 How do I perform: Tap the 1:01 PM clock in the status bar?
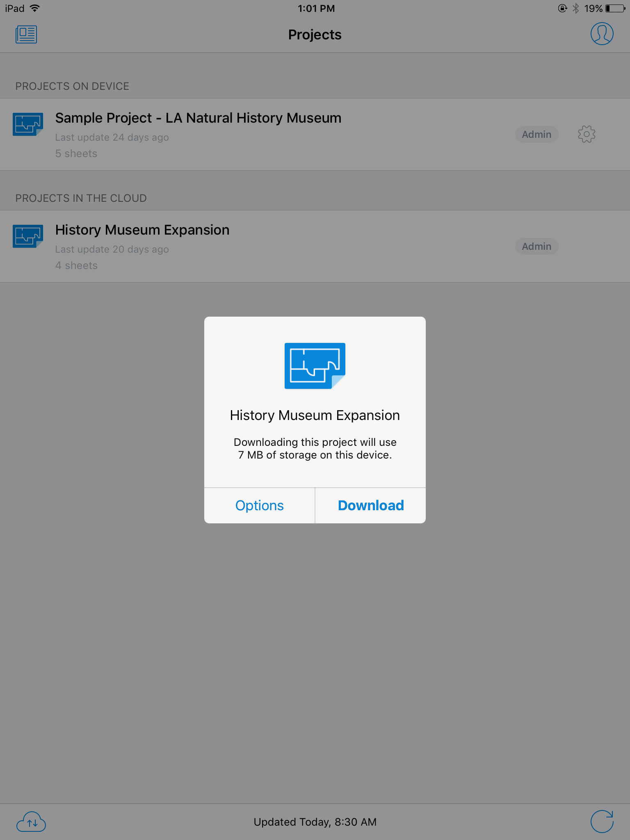(316, 9)
